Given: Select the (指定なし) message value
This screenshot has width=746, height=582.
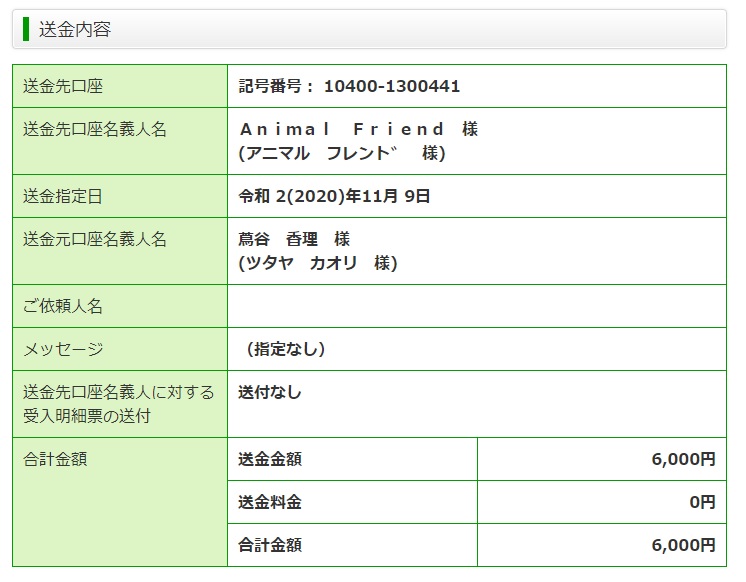Looking at the screenshot, I should (285, 349).
